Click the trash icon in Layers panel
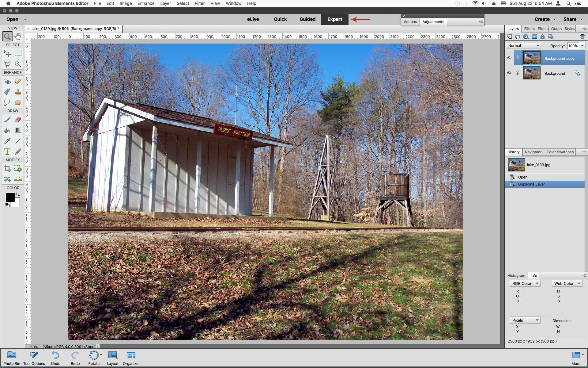This screenshot has height=368, width=588. click(x=582, y=37)
